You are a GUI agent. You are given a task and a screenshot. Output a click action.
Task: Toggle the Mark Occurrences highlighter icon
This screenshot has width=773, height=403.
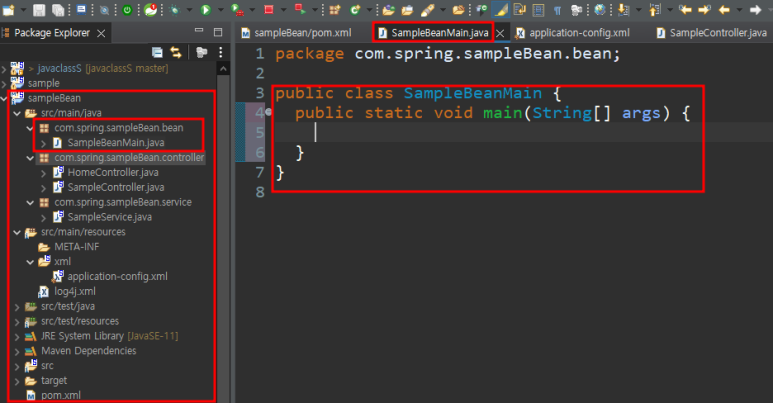pos(501,9)
